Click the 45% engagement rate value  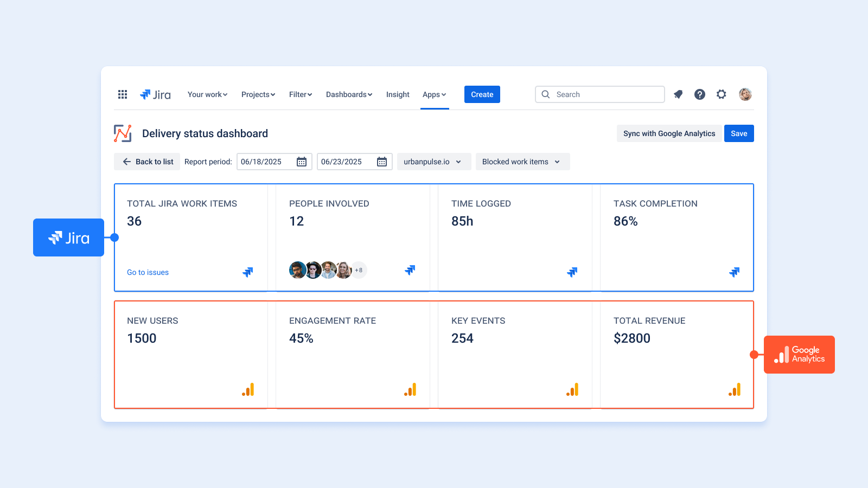[301, 338]
